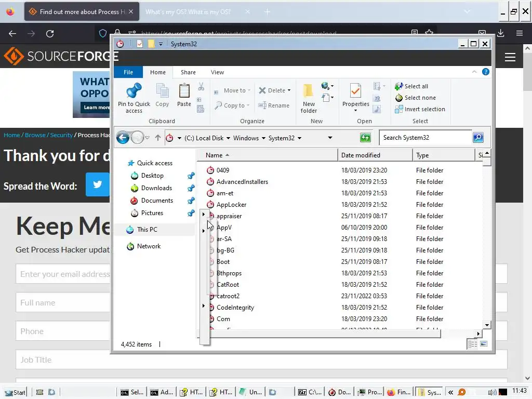This screenshot has width=532, height=399.
Task: Open recent locations dropdown arrow
Action: click(x=147, y=138)
